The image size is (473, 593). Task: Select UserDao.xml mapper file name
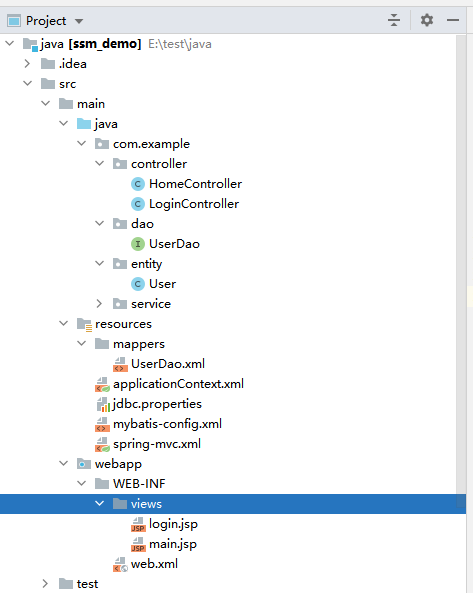(168, 364)
